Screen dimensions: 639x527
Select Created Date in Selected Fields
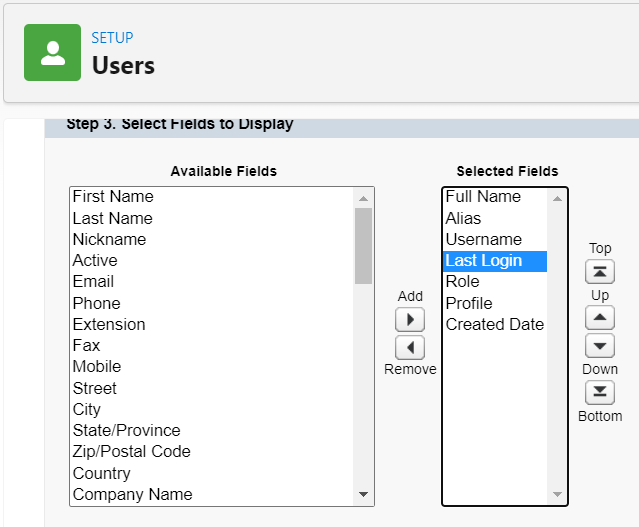[495, 324]
